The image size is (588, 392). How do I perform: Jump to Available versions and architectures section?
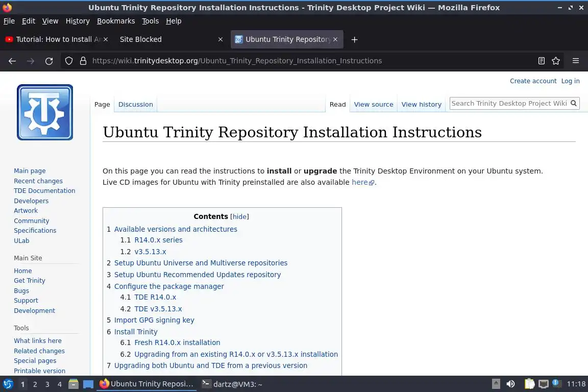[x=176, y=229]
